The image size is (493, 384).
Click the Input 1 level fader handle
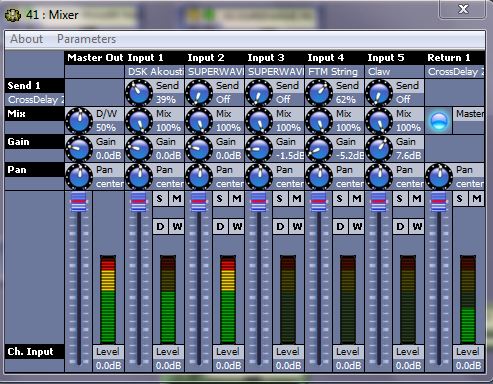tap(139, 202)
